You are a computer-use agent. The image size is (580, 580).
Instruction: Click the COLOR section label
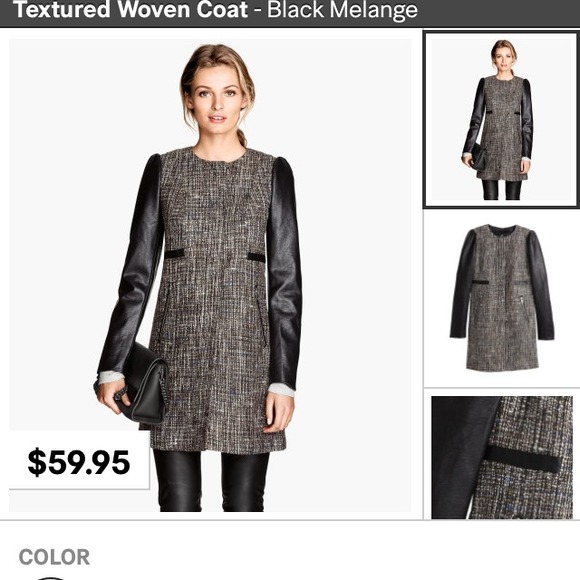pyautogui.click(x=54, y=557)
